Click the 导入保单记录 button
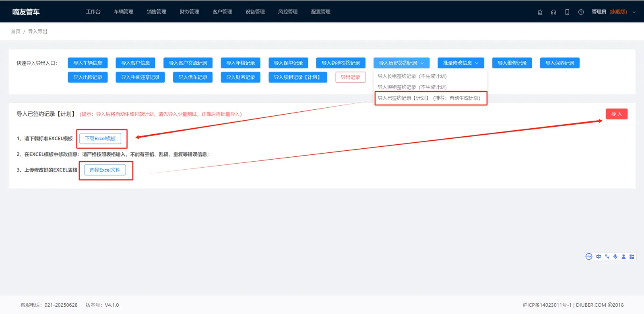Image resolution: width=644 pixels, height=314 pixels. click(x=288, y=63)
